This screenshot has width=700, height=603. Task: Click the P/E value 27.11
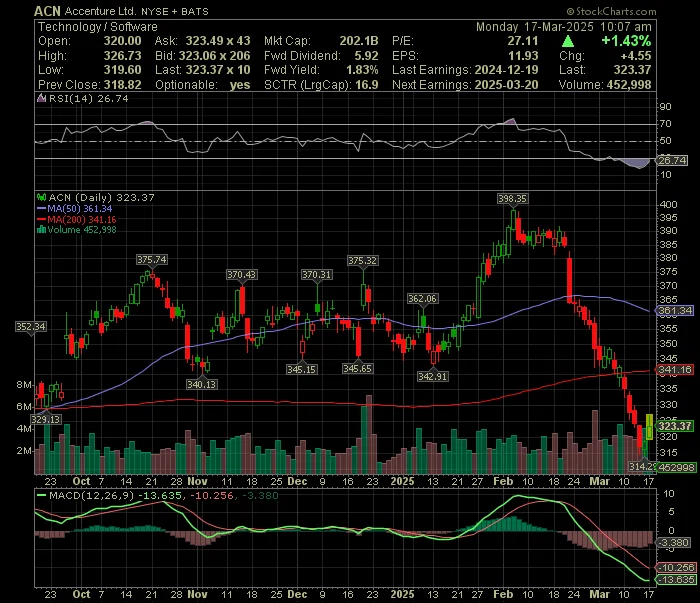click(x=523, y=41)
